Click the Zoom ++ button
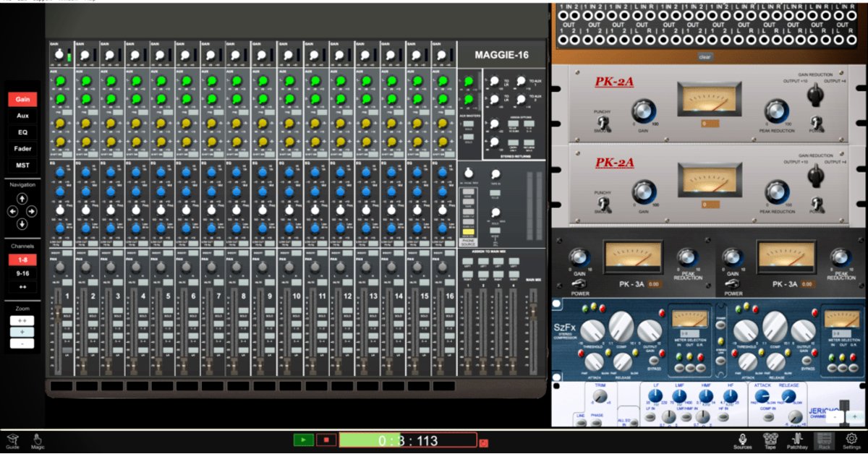This screenshot has height=454, width=868. click(22, 320)
